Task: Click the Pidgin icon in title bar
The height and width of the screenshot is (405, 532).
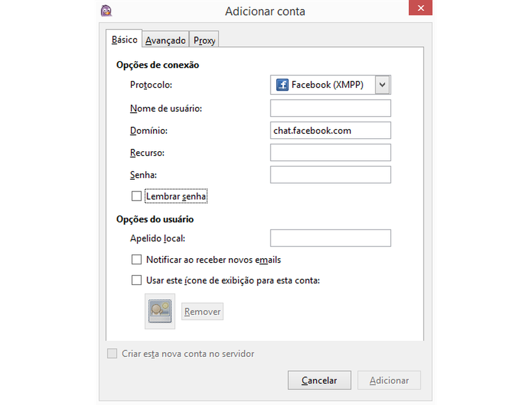Action: click(x=107, y=11)
